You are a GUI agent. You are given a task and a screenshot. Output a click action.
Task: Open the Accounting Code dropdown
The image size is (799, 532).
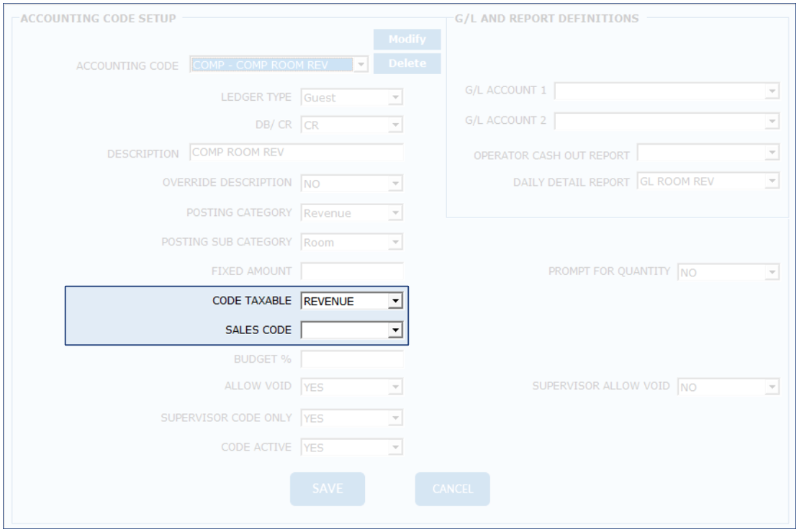[x=361, y=65]
